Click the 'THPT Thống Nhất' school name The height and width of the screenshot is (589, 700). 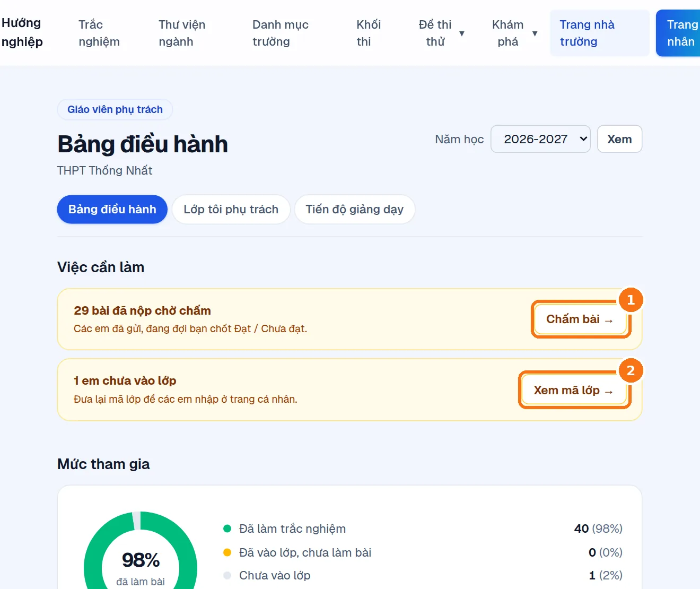(104, 170)
